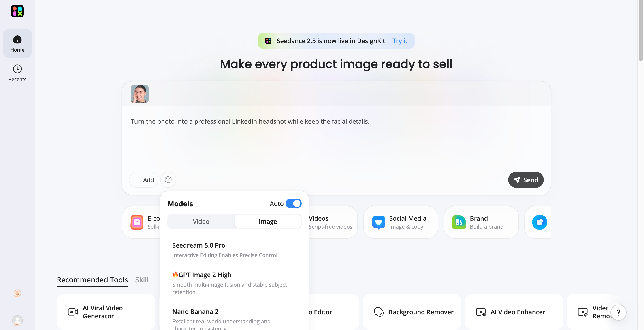
Task: Click the DesignKit logo icon
Action: pyautogui.click(x=17, y=11)
